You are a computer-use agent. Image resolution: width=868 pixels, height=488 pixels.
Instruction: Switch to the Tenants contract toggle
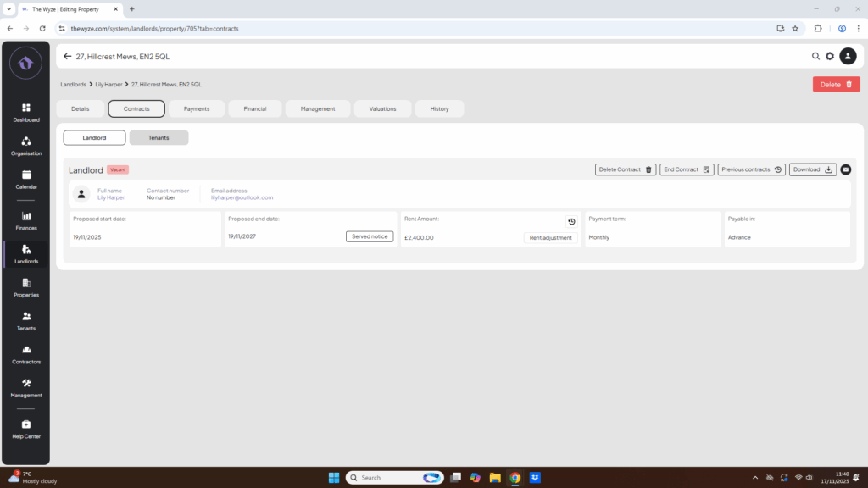(x=159, y=137)
